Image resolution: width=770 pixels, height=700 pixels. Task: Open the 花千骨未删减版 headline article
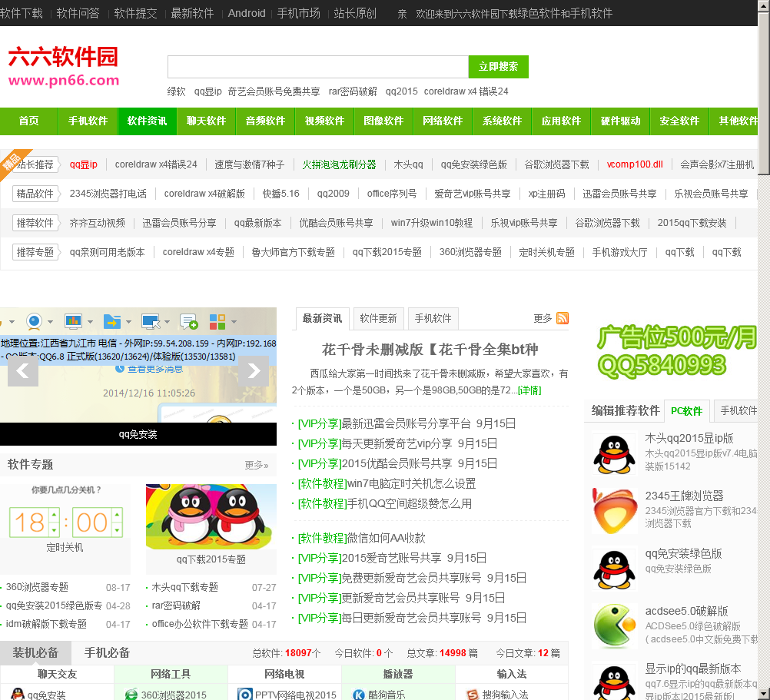tap(430, 350)
